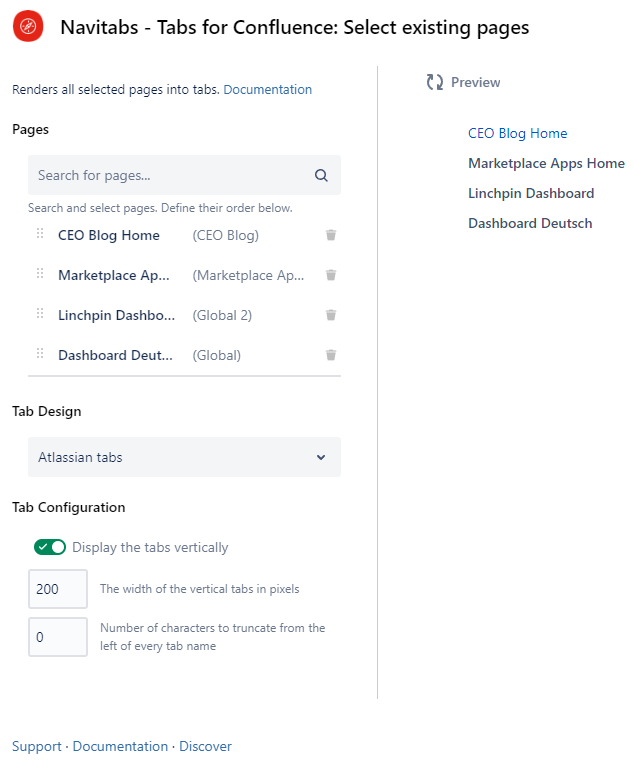
Task: Click the Support footer link
Action: coord(36,746)
